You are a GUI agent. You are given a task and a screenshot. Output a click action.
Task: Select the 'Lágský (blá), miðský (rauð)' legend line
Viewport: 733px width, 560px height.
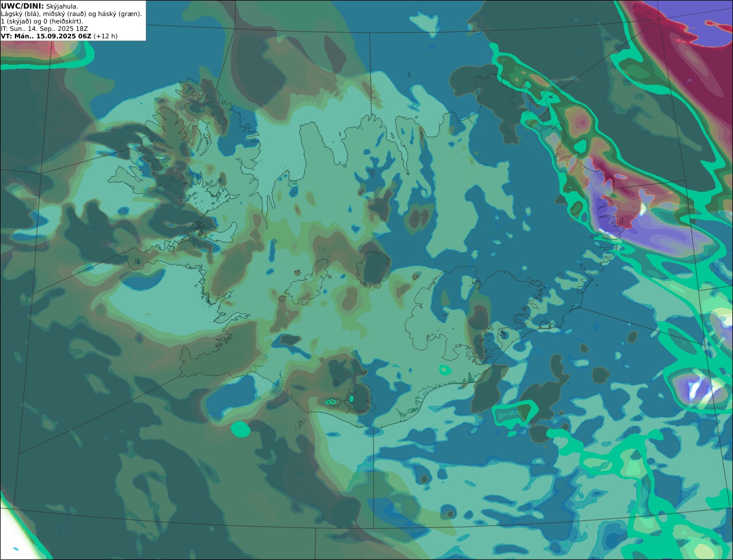point(71,14)
